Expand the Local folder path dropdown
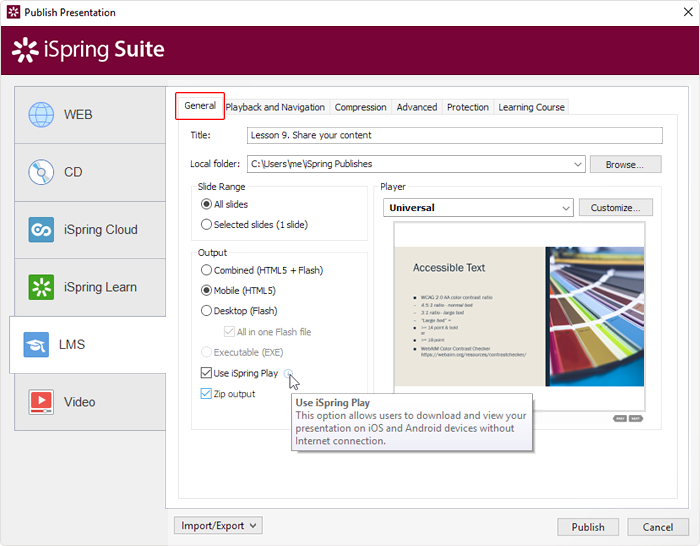This screenshot has height=546, width=700. [x=577, y=164]
